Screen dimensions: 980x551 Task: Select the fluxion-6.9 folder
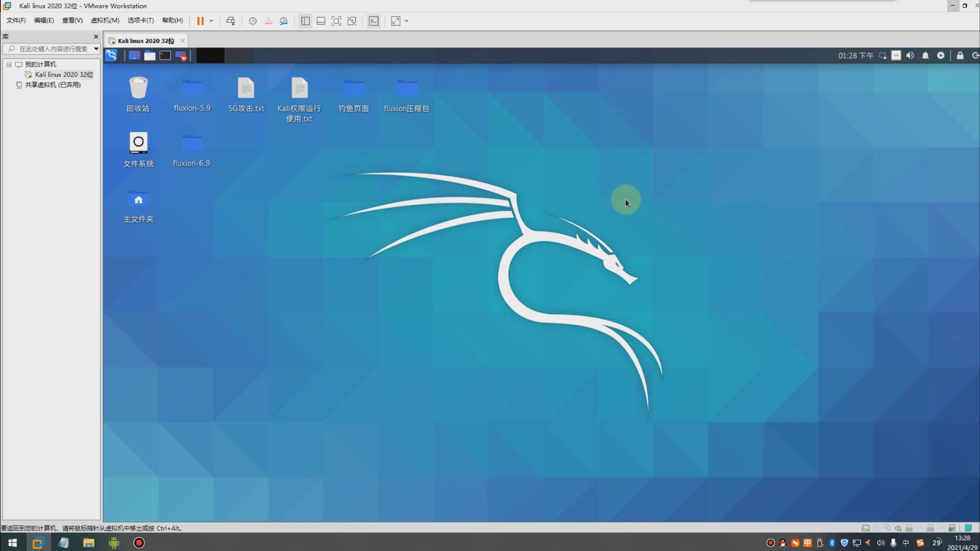[x=191, y=149]
